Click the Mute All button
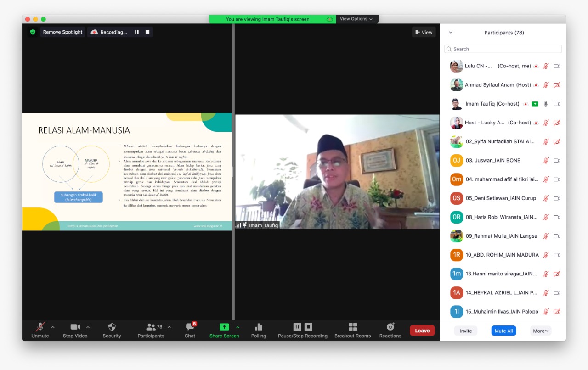Viewport: 588px width, 370px height. click(503, 331)
